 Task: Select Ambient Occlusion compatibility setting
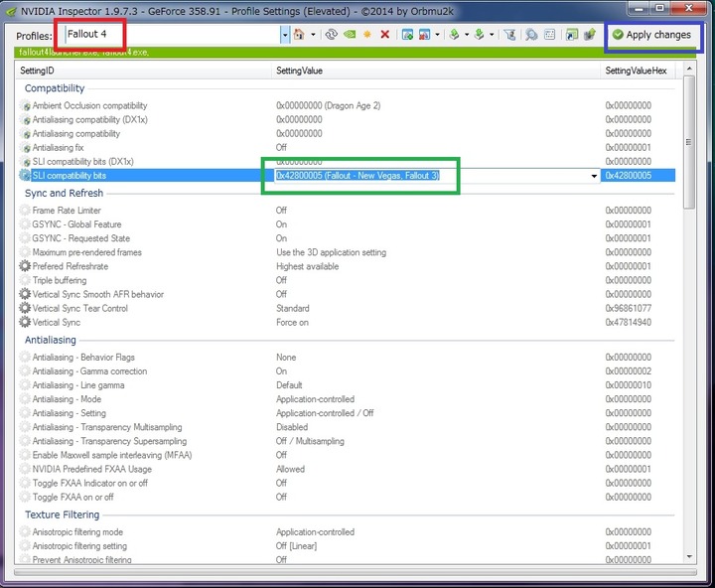click(89, 106)
